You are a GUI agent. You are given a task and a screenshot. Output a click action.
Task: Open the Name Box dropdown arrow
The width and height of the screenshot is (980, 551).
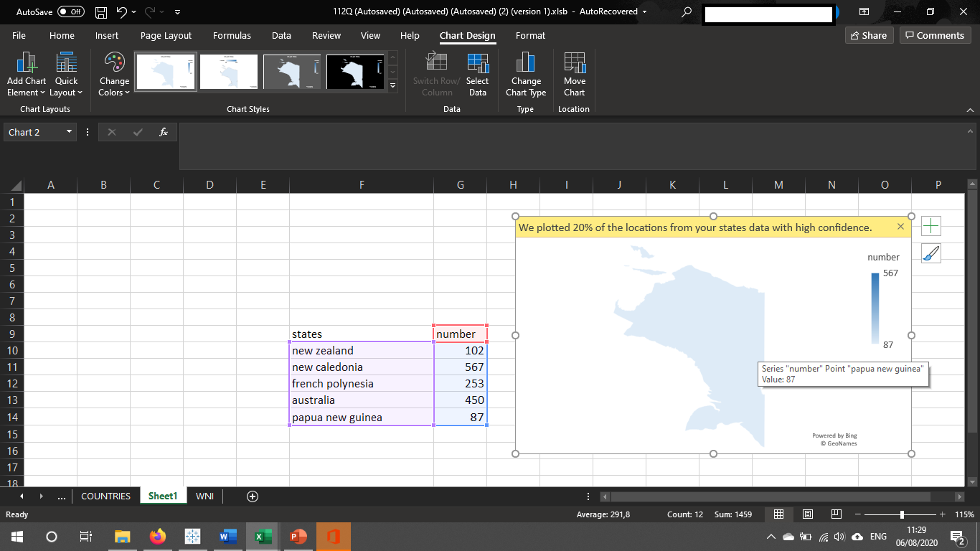tap(69, 132)
